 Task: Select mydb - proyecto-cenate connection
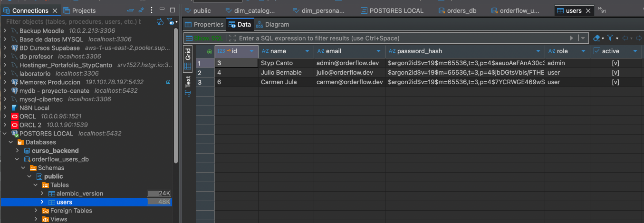(x=54, y=91)
